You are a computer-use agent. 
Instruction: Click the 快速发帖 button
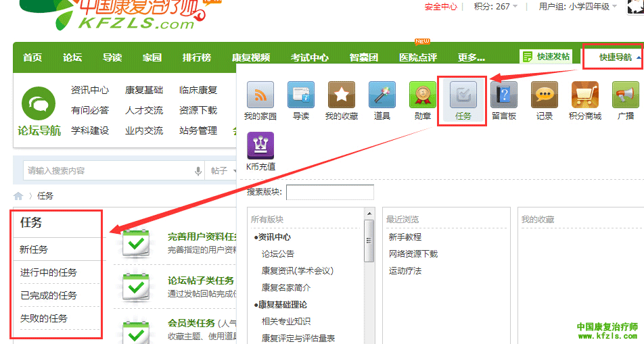(547, 57)
